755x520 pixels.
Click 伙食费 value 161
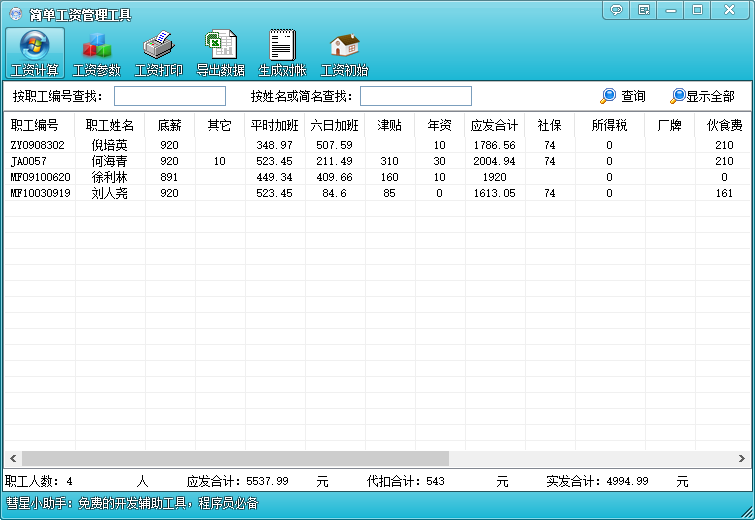point(724,193)
